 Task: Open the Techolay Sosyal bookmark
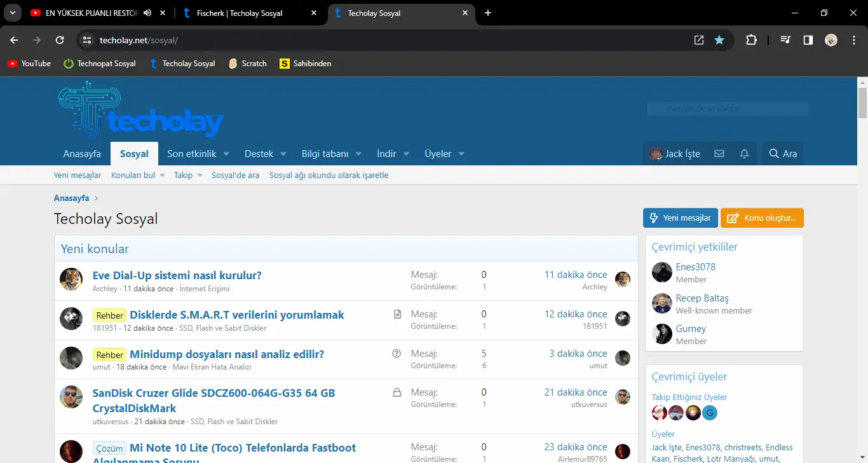point(182,64)
